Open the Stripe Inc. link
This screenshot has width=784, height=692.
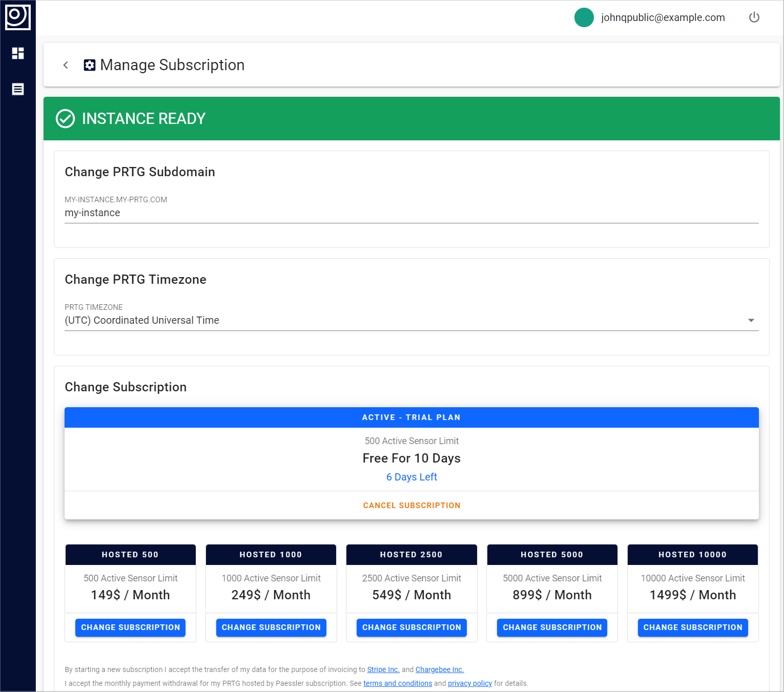(x=383, y=669)
